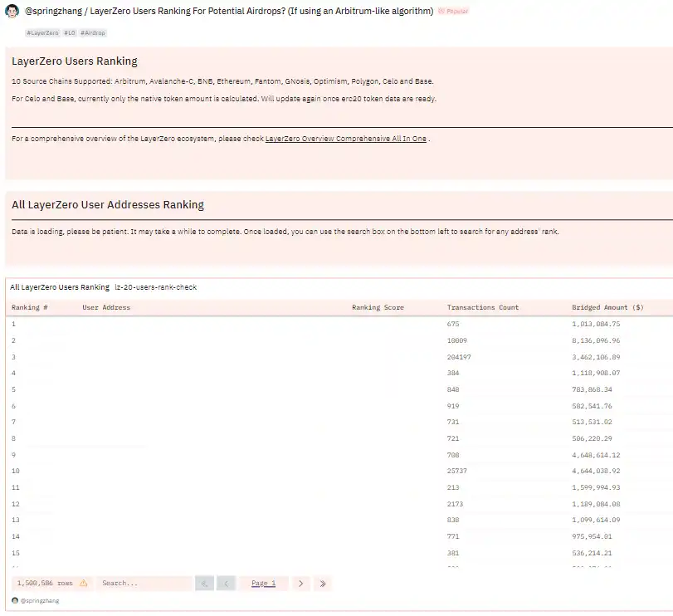Jump to first page double arrow
Image resolution: width=673 pixels, height=616 pixels.
(204, 584)
